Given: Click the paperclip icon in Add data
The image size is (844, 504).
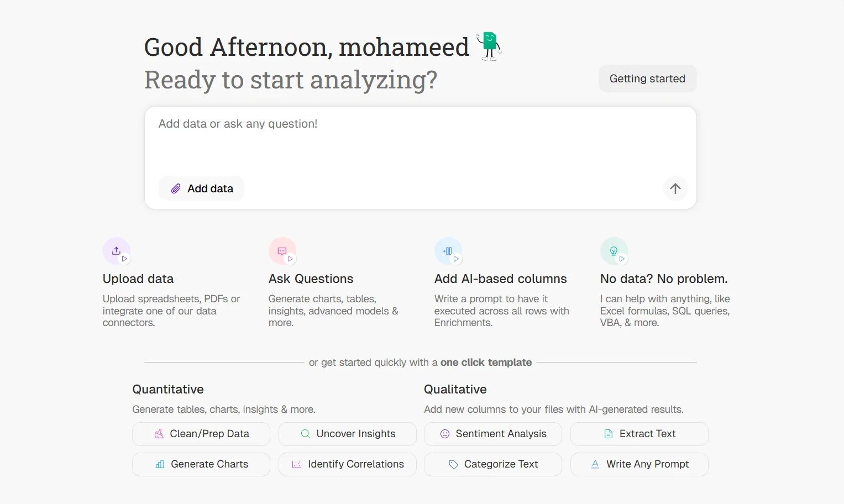Looking at the screenshot, I should click(176, 188).
